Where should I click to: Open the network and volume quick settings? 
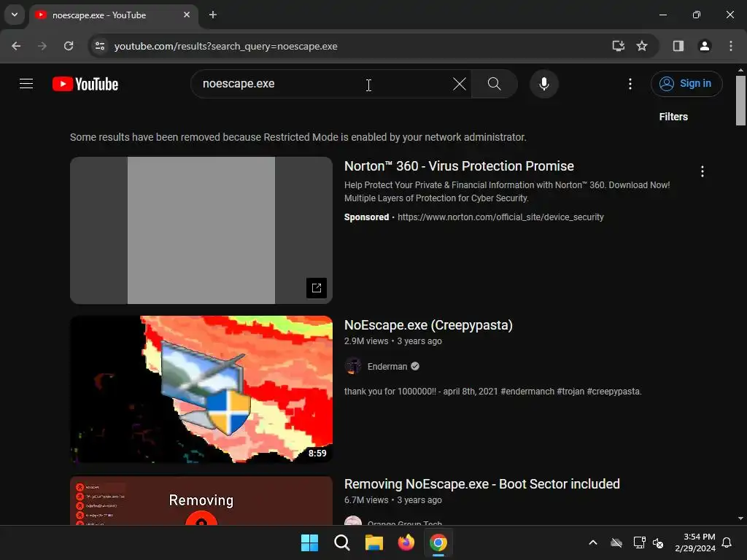[649, 542]
